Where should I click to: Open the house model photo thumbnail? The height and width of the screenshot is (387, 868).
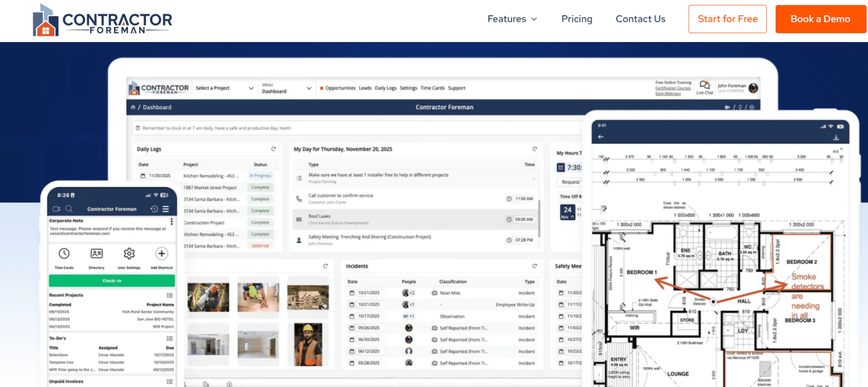pos(308,297)
